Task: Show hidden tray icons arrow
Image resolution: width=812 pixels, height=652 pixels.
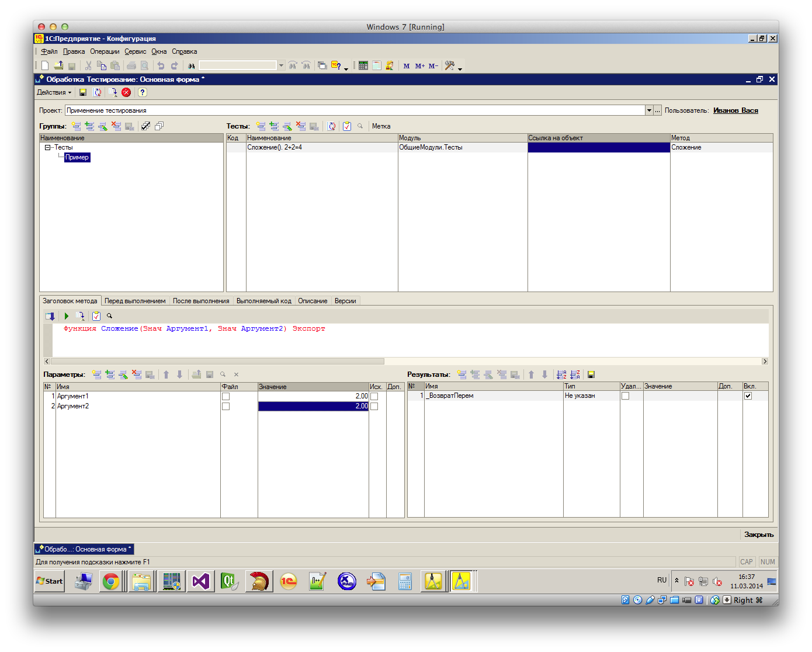Action: pos(676,580)
